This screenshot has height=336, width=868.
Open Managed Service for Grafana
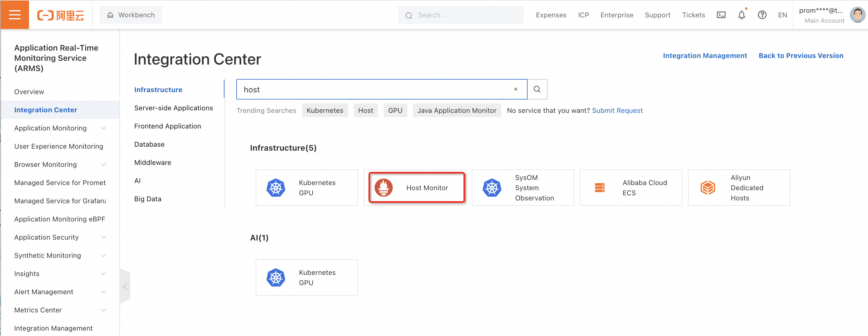[60, 201]
